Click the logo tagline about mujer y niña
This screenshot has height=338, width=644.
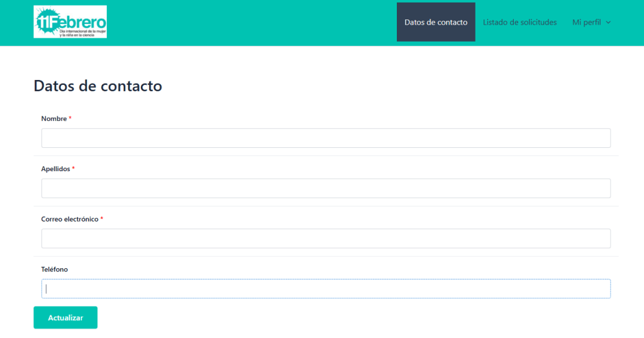tap(82, 33)
